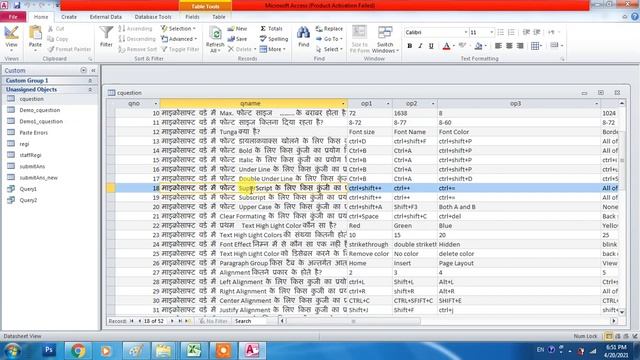Viewport: 640px width, 360px height.
Task: Switch to Database Tools tab
Action: [x=153, y=17]
